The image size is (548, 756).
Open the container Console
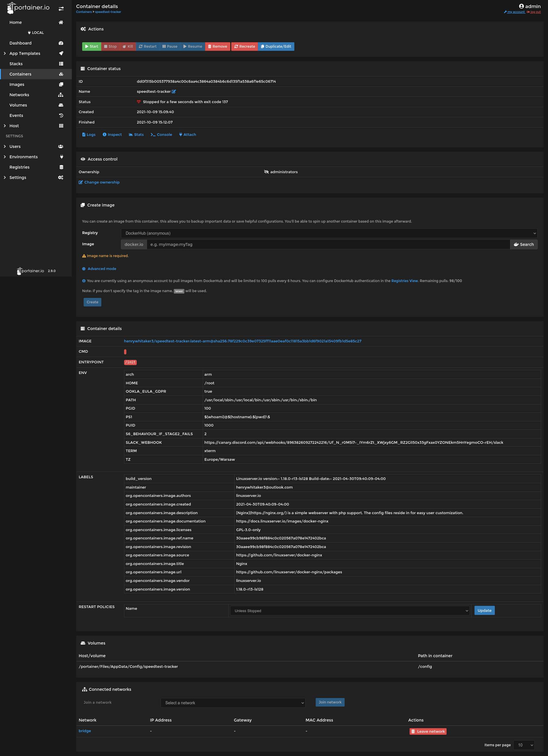[161, 135]
